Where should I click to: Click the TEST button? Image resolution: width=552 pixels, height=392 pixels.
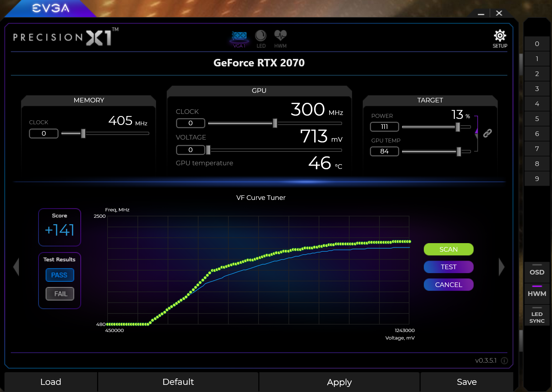tap(448, 267)
